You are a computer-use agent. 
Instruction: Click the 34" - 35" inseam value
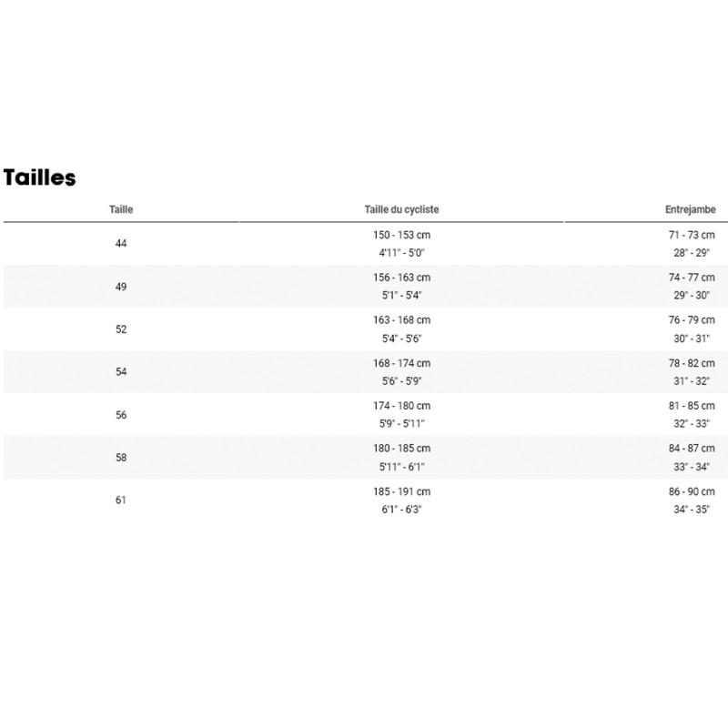pyautogui.click(x=692, y=510)
